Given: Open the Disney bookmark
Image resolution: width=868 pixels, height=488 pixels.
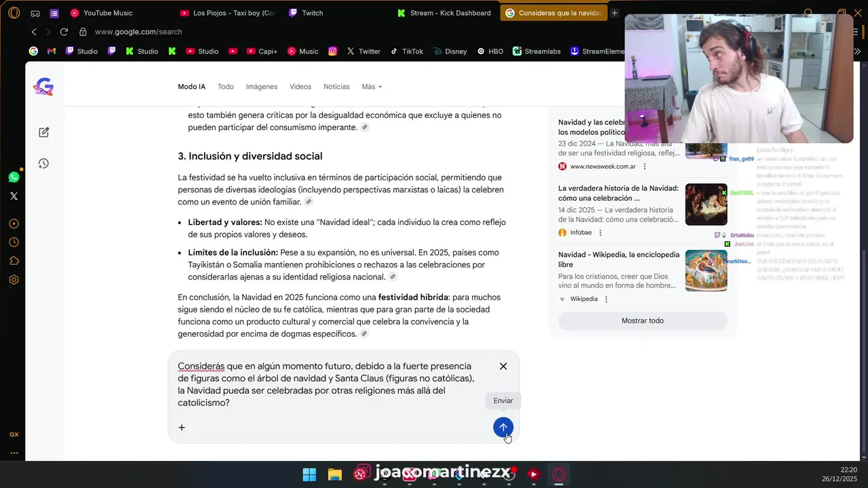Looking at the screenshot, I should click(x=450, y=51).
